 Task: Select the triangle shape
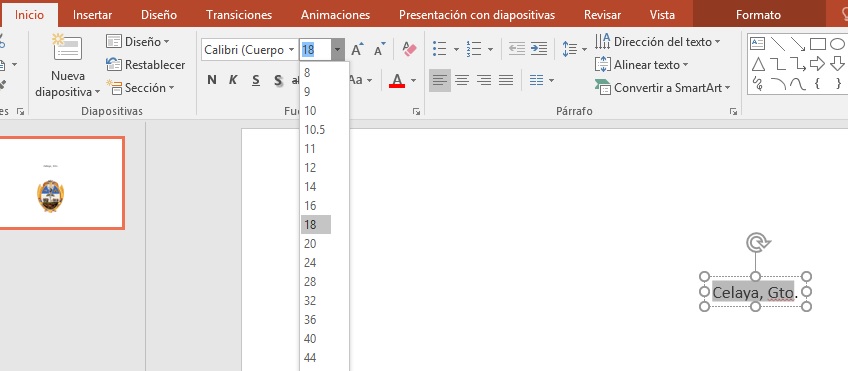[758, 64]
